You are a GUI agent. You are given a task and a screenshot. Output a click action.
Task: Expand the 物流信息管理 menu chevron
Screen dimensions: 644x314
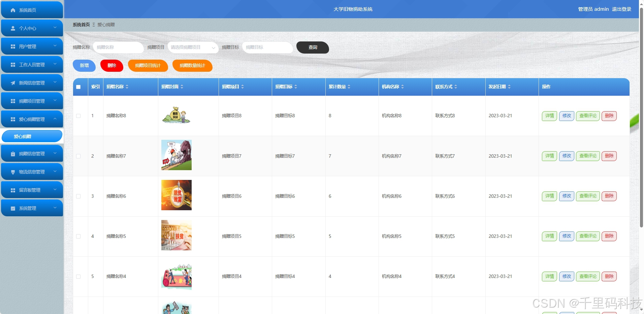(x=55, y=171)
